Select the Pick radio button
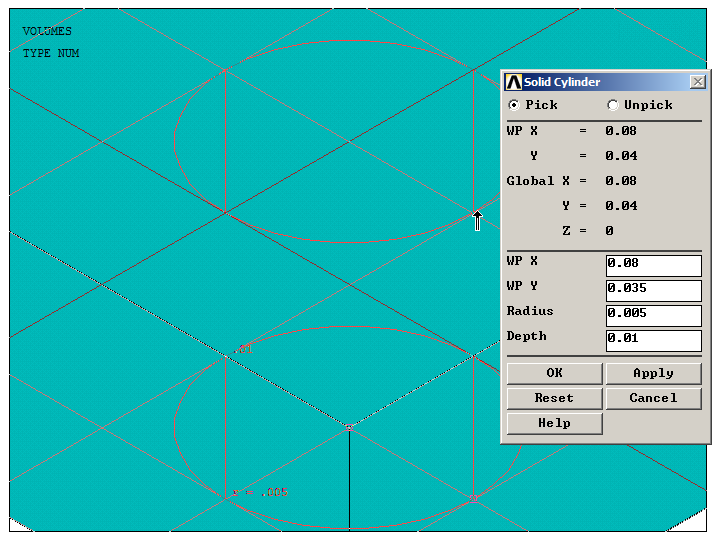The width and height of the screenshot is (720, 546). (514, 105)
